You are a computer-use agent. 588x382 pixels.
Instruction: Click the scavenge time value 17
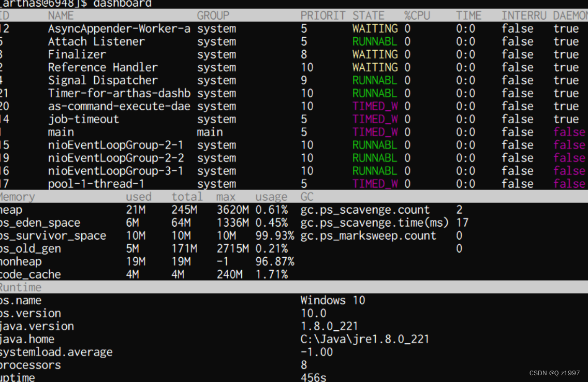[462, 223]
